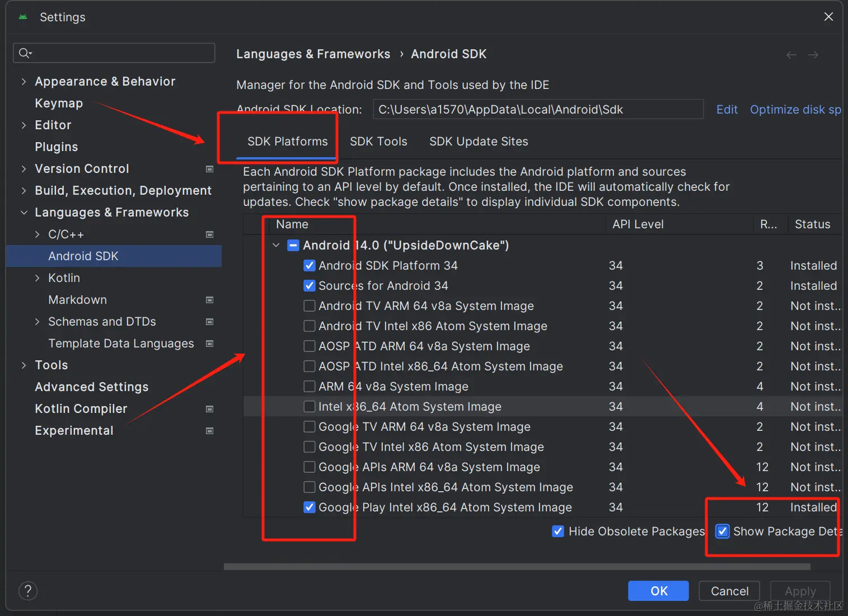Switch to the SDK Tools tab
Image resolution: width=848 pixels, height=616 pixels.
[378, 142]
